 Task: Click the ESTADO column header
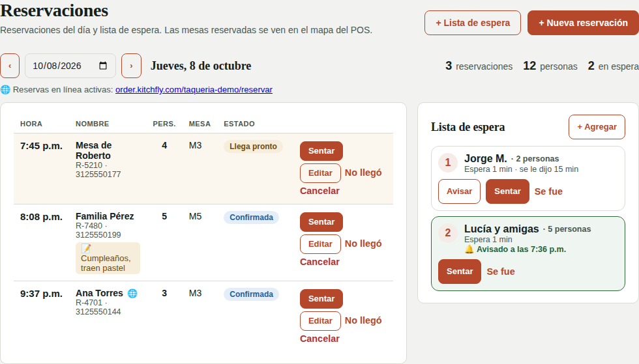239,124
